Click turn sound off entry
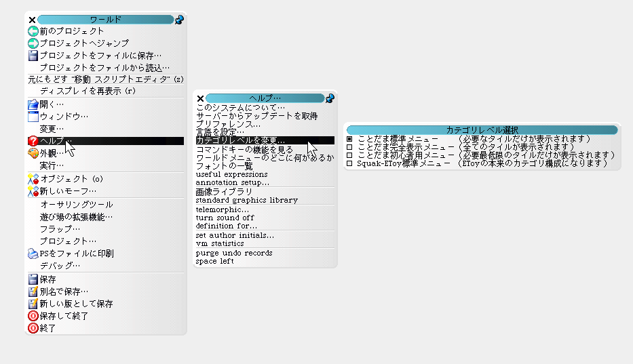Viewport: 633px width, 364px height. [225, 218]
